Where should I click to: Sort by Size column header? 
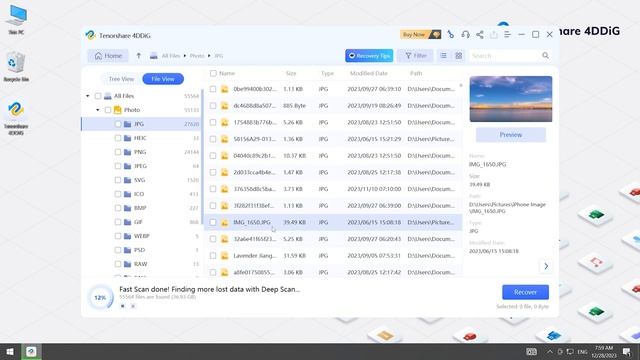[x=291, y=73]
